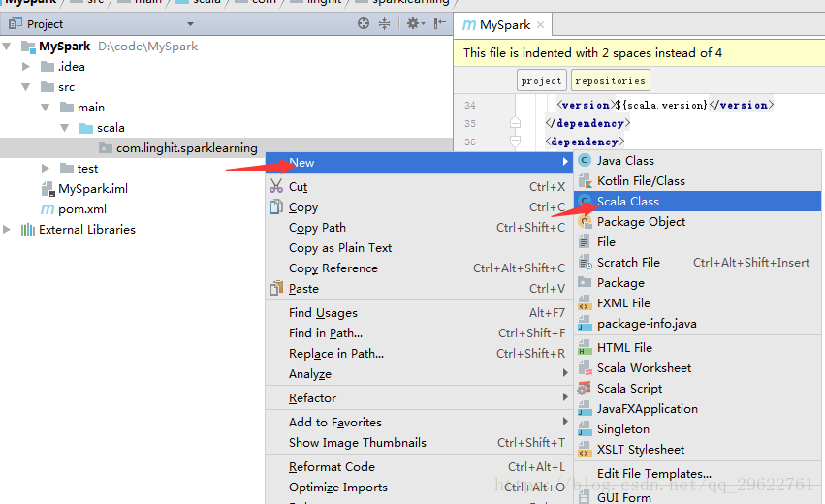Click the MySpark.iml file icon
Screen dimensions: 825x504
[x=48, y=189]
